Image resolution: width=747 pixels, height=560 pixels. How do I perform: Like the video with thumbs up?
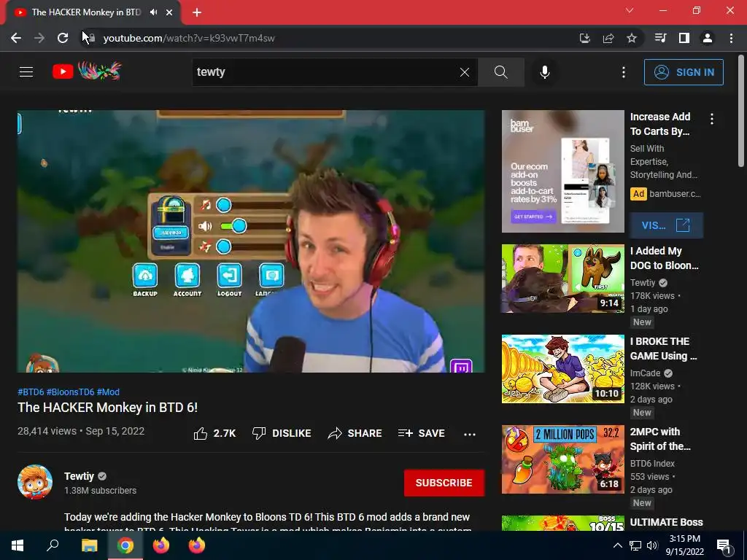click(x=215, y=433)
